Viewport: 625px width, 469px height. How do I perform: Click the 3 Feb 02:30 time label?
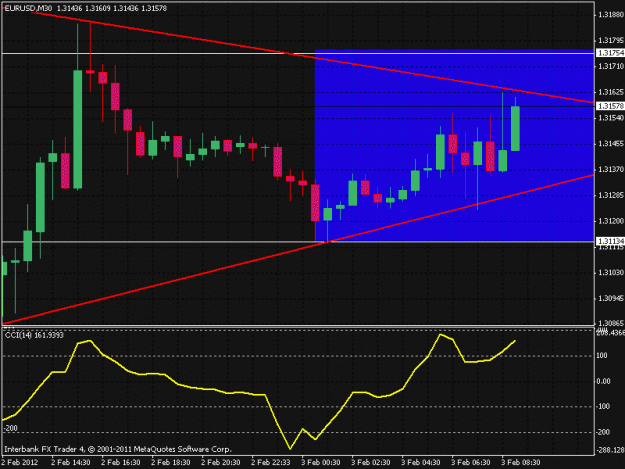click(x=371, y=462)
